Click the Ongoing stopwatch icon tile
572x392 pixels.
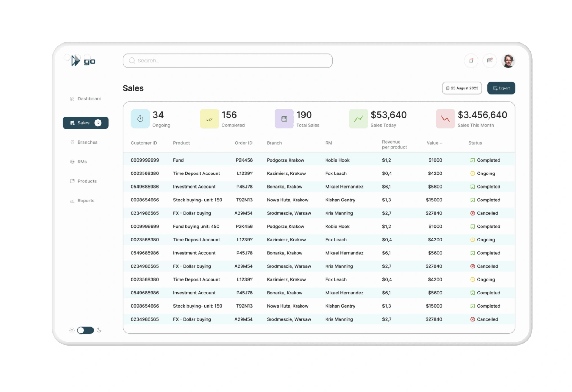coord(140,119)
